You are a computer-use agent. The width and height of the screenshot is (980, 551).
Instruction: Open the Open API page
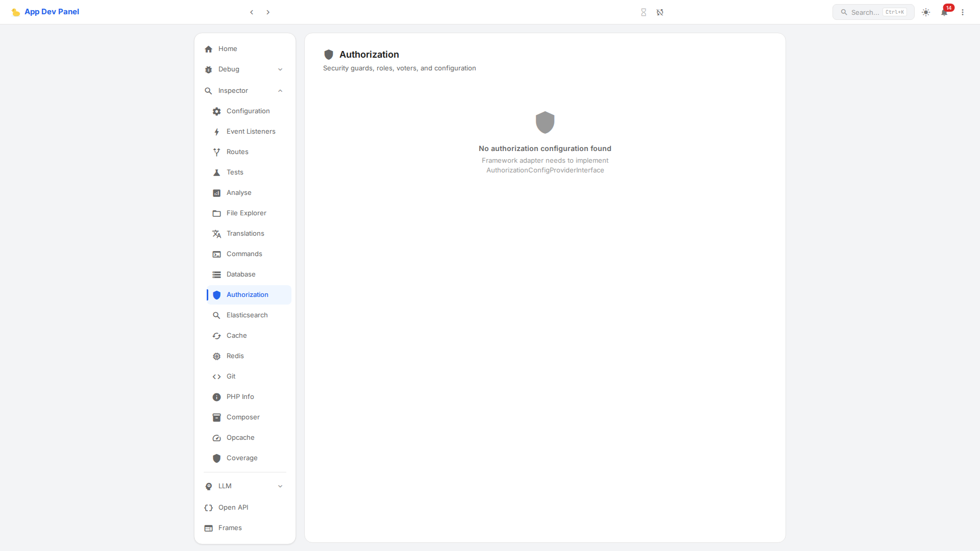[x=233, y=507]
